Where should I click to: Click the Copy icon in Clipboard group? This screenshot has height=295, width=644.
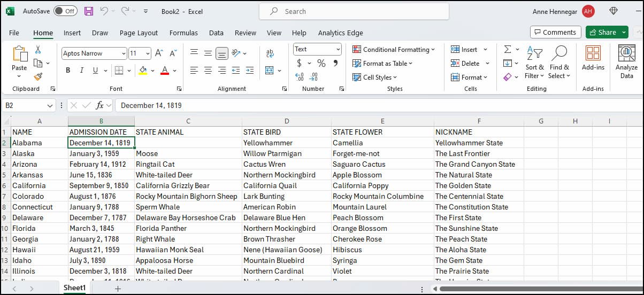coord(38,63)
